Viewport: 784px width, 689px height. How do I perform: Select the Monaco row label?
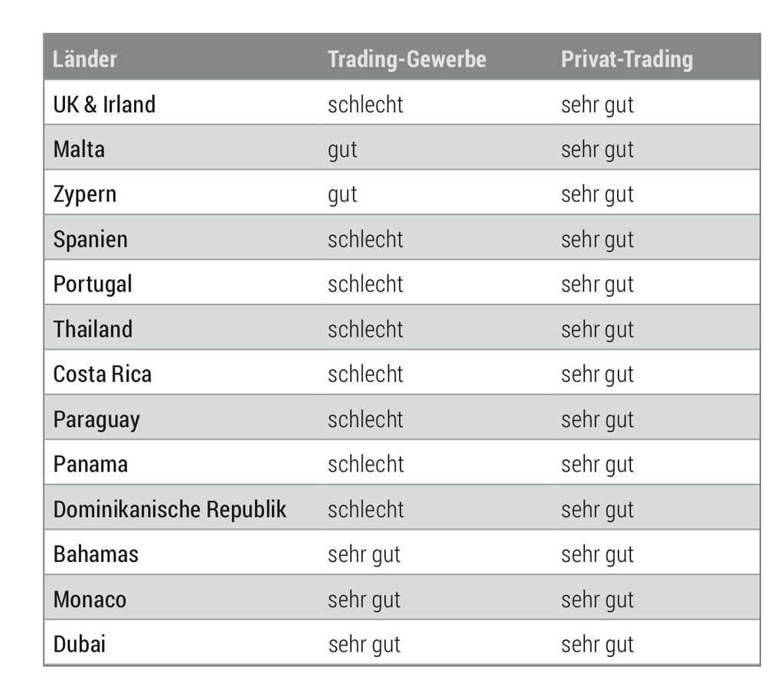point(90,599)
